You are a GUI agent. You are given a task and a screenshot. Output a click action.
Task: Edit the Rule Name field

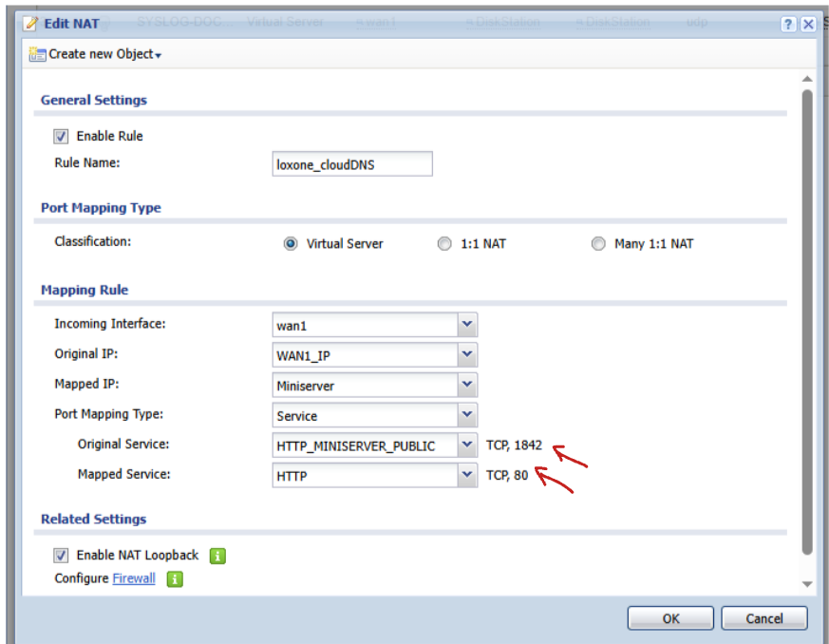(352, 164)
